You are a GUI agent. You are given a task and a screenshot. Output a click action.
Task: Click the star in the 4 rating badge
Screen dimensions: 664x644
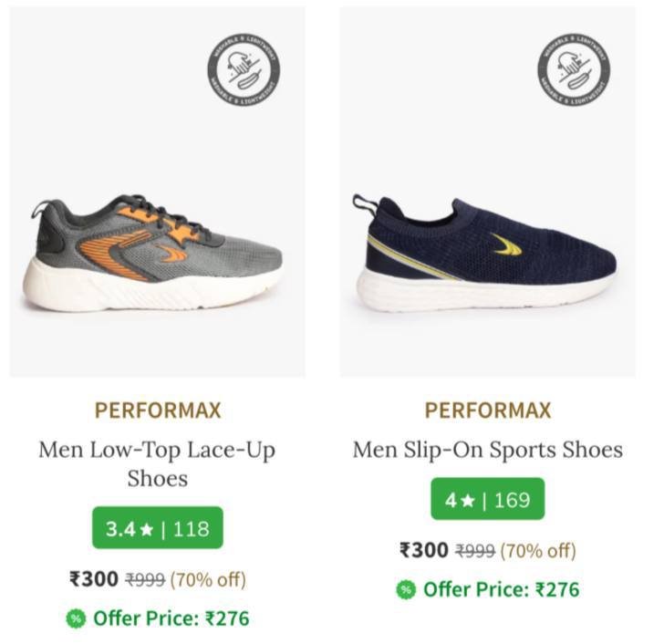[x=468, y=501]
